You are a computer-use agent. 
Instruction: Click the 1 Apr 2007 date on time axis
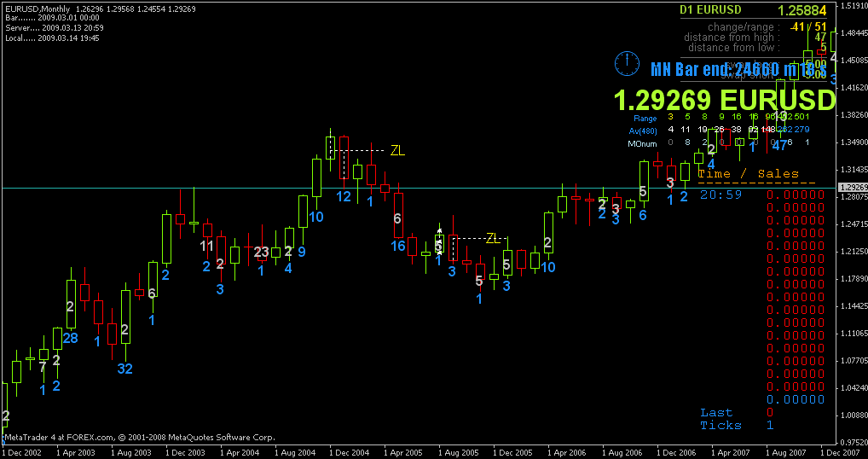[x=732, y=452]
